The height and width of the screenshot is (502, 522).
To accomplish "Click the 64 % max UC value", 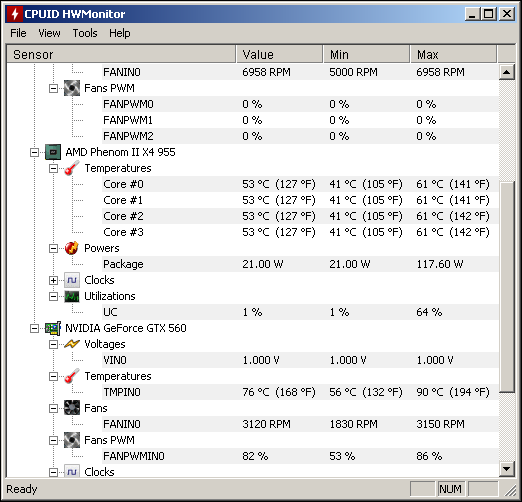I will coord(429,312).
